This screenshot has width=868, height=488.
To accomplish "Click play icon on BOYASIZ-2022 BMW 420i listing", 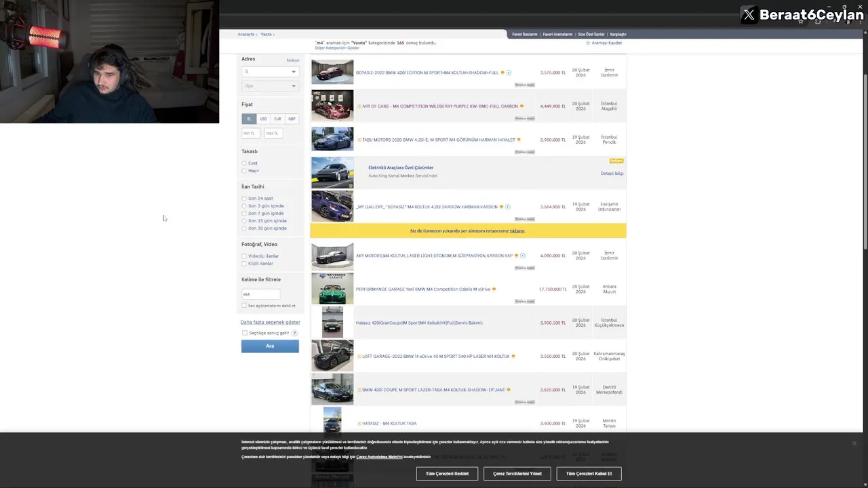I will tap(509, 73).
